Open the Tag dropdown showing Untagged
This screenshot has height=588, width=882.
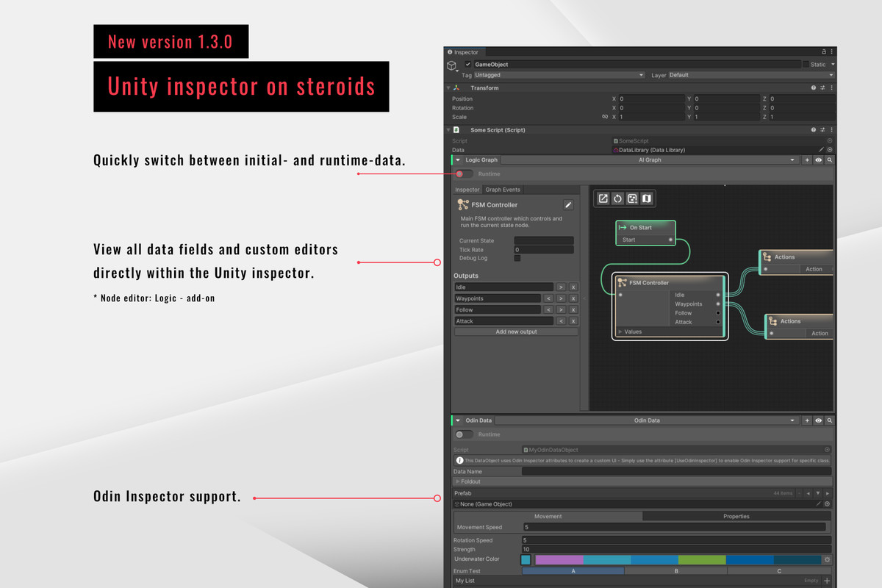[560, 75]
